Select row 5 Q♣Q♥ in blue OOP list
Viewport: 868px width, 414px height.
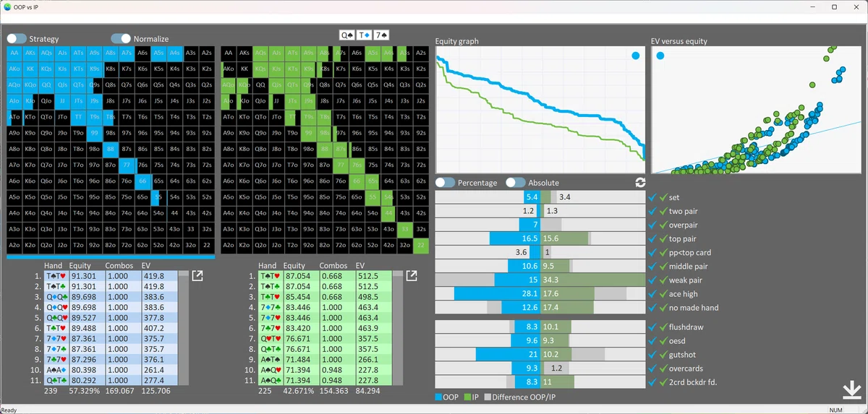click(110, 318)
